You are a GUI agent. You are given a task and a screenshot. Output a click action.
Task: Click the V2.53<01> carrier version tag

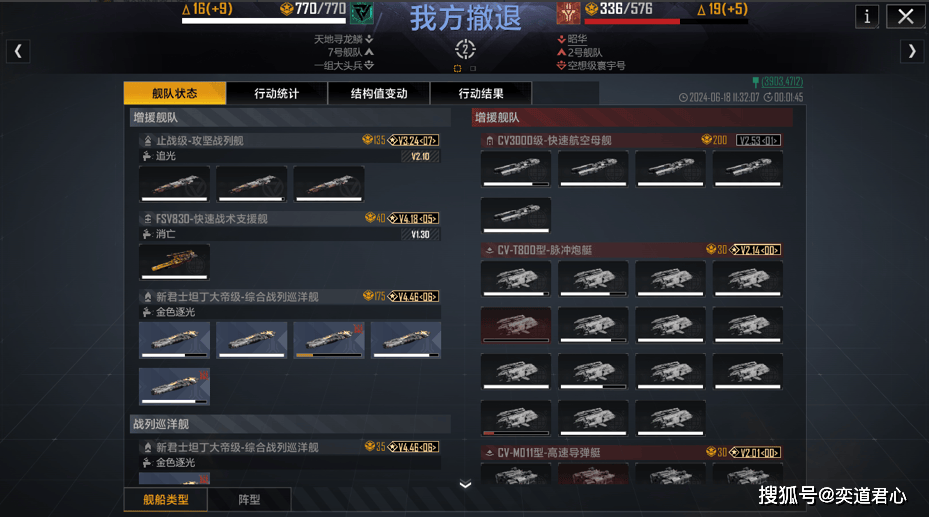tap(758, 140)
